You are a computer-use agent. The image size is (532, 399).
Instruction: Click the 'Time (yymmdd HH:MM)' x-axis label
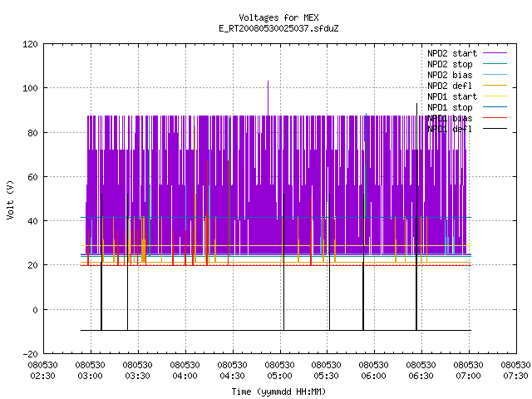click(278, 392)
